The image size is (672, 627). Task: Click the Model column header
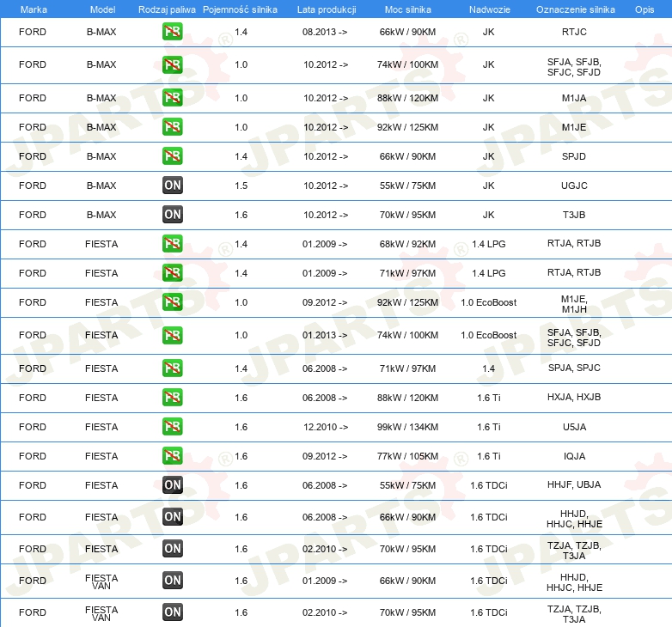coord(102,9)
